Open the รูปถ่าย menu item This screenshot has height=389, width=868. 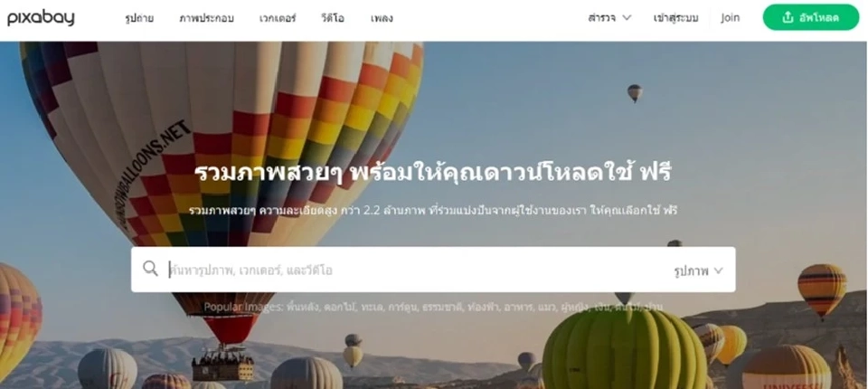coord(139,18)
